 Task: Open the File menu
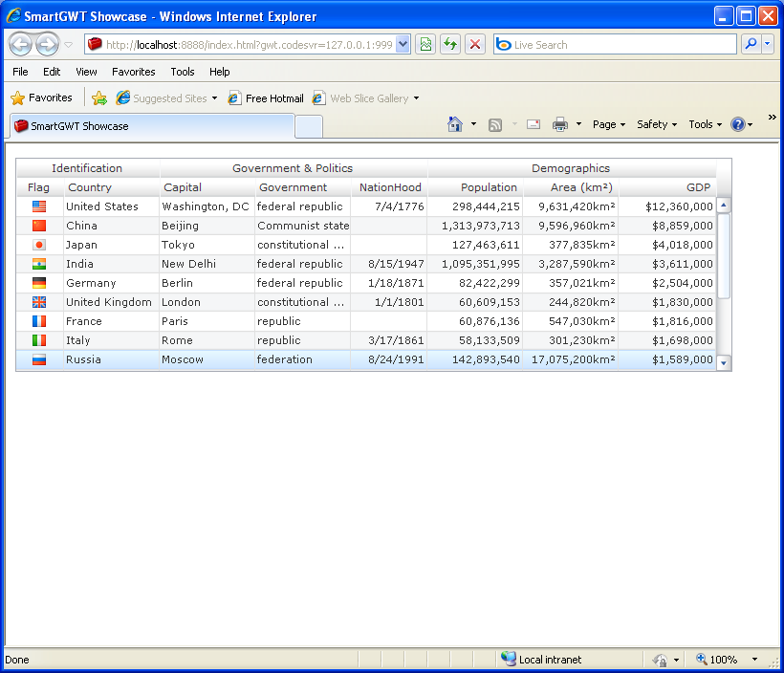[x=20, y=72]
